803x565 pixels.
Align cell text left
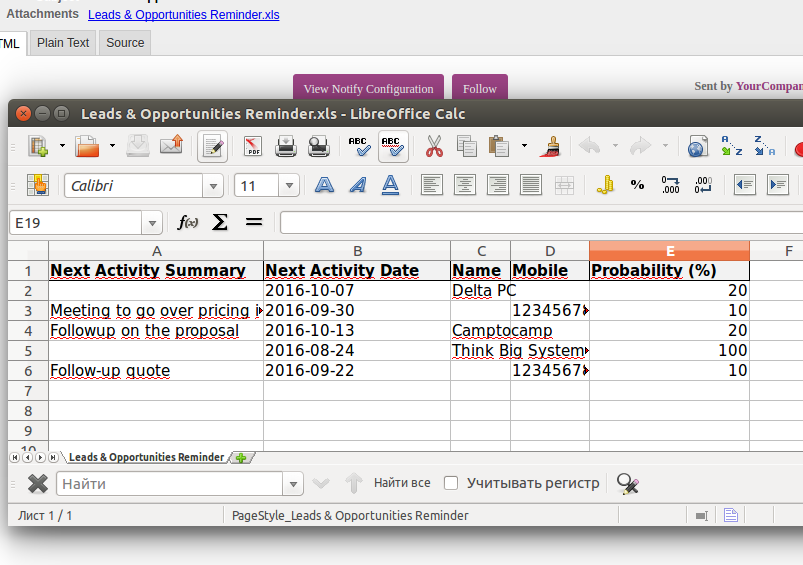(x=432, y=185)
